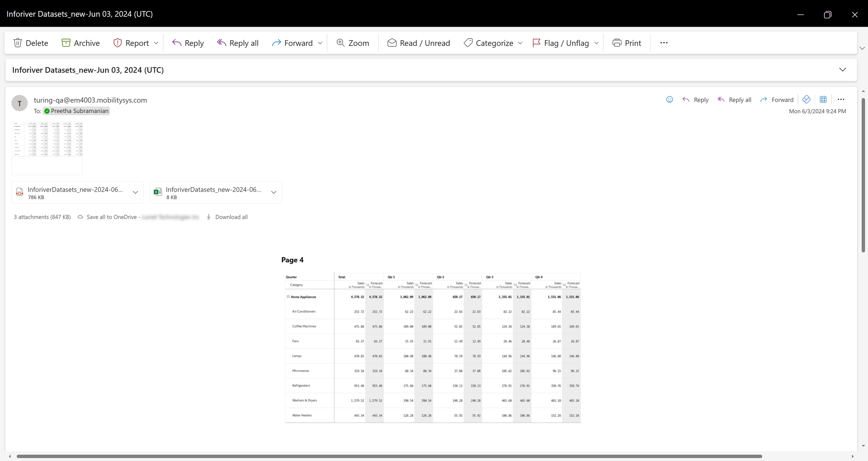Expand the subject header chevron
Viewport: 868px width, 461px height.
843,70
